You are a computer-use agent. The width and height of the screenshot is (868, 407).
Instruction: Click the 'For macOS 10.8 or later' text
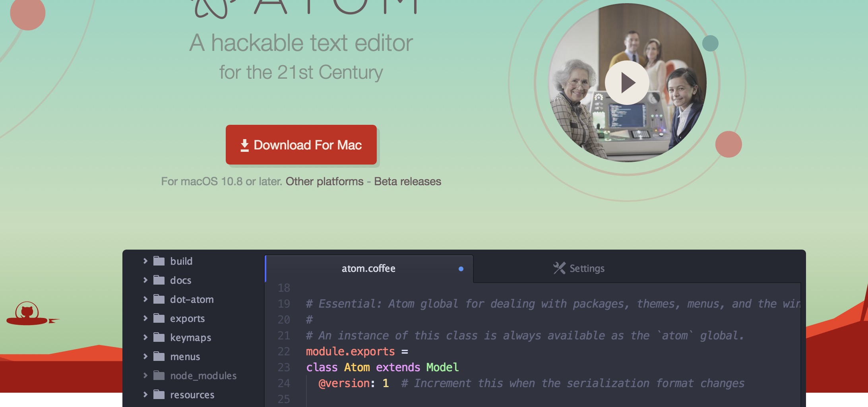coord(221,182)
